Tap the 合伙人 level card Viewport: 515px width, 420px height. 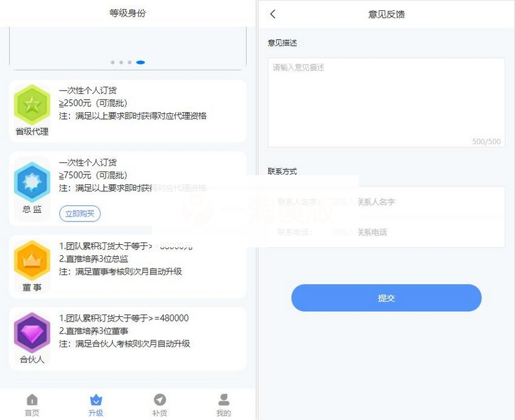click(x=126, y=339)
